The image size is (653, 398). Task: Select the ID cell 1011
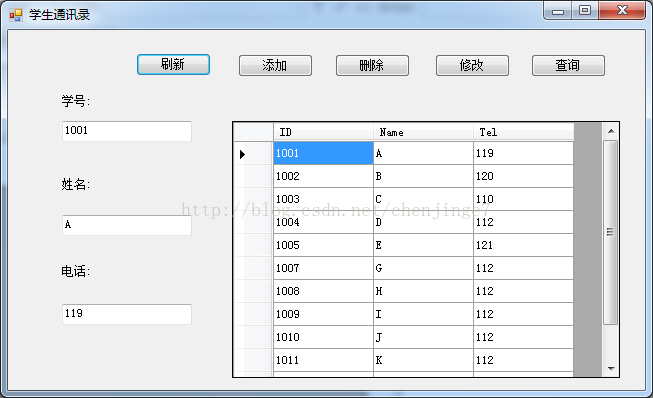[x=323, y=360]
